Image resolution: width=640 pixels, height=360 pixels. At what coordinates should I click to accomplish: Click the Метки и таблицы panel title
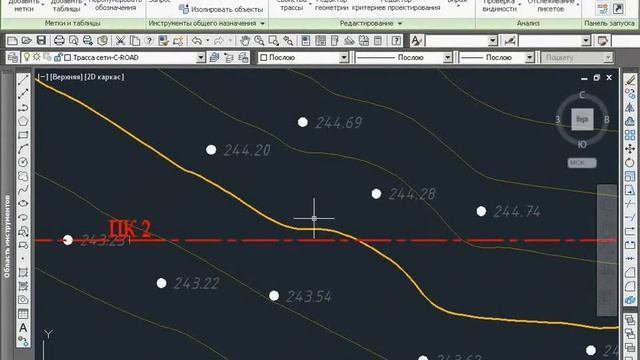pyautogui.click(x=72, y=23)
